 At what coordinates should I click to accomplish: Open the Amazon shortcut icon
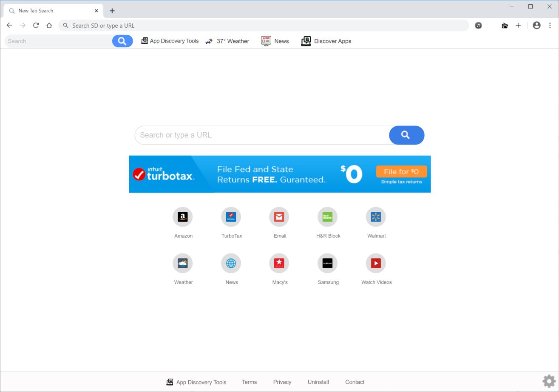(x=183, y=217)
